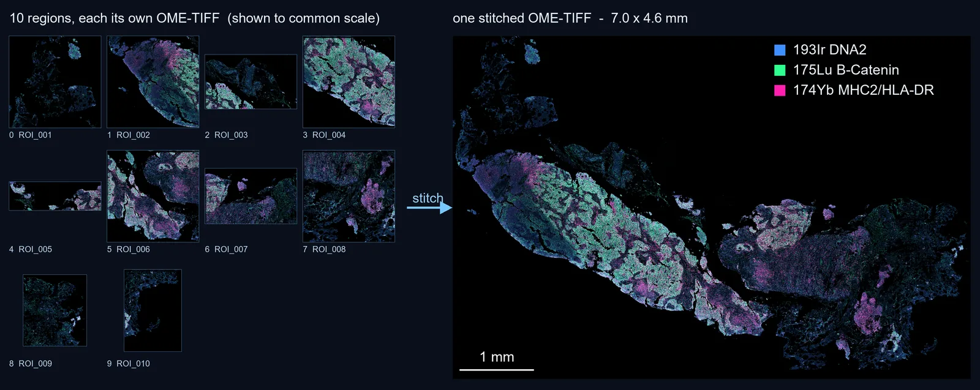
Task: Click the magenta 174Yb MHC2/HLA-DR swatch
Action: tap(780, 91)
